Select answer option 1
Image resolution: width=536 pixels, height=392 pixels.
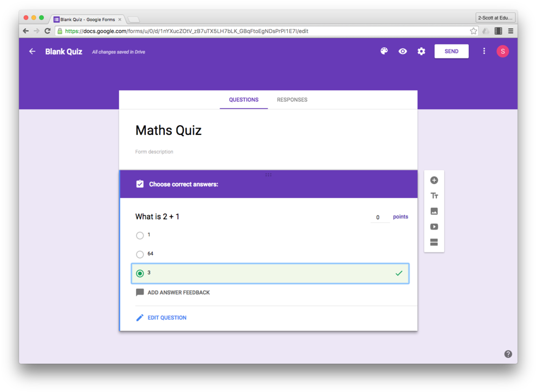point(140,235)
